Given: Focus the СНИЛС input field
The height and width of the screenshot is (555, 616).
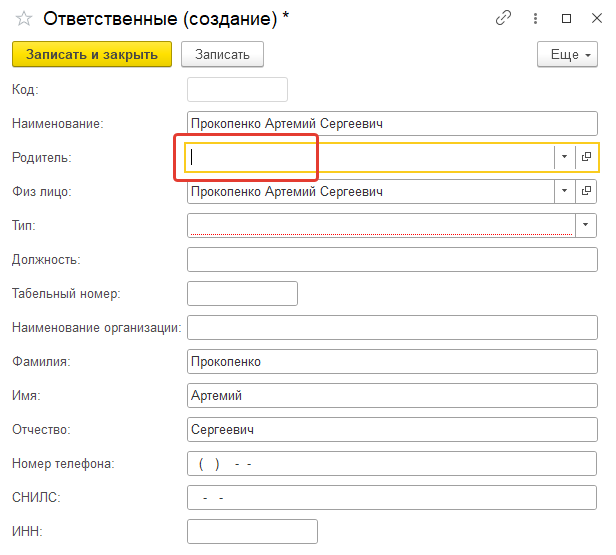Looking at the screenshot, I should [x=392, y=498].
